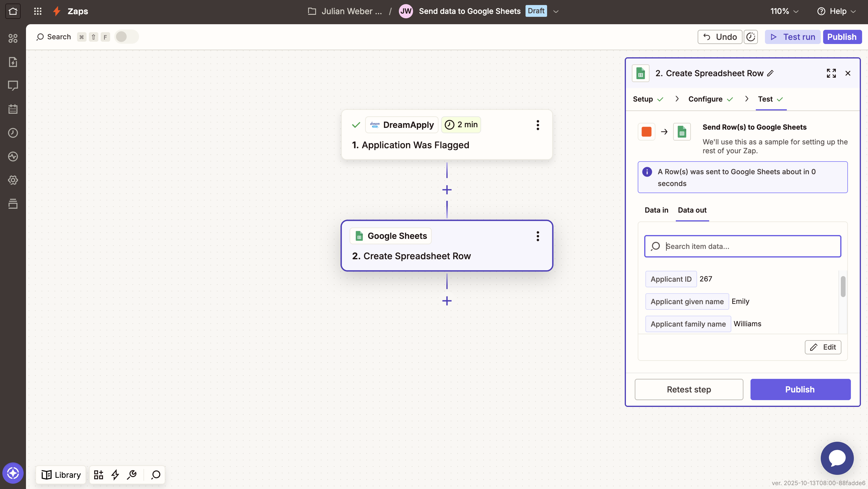This screenshot has height=489, width=868.
Task: Expand the Zap name dropdown chevron
Action: (556, 12)
